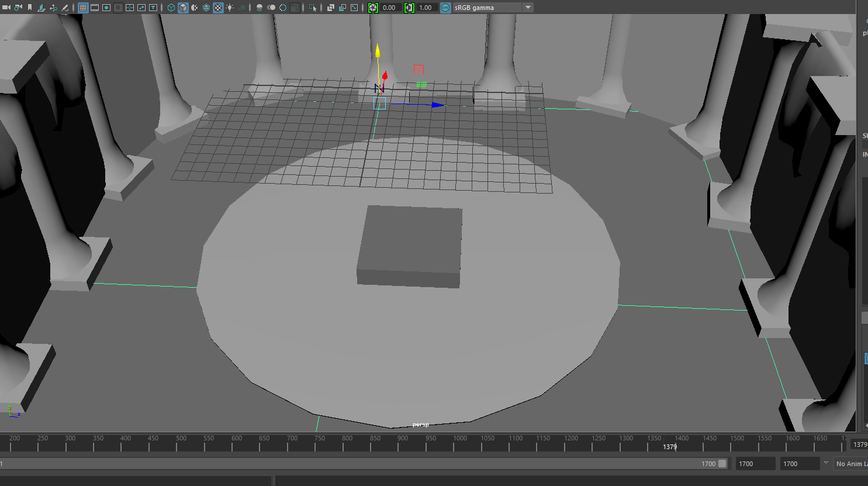Click the range slider end handle 1700

[722, 464]
